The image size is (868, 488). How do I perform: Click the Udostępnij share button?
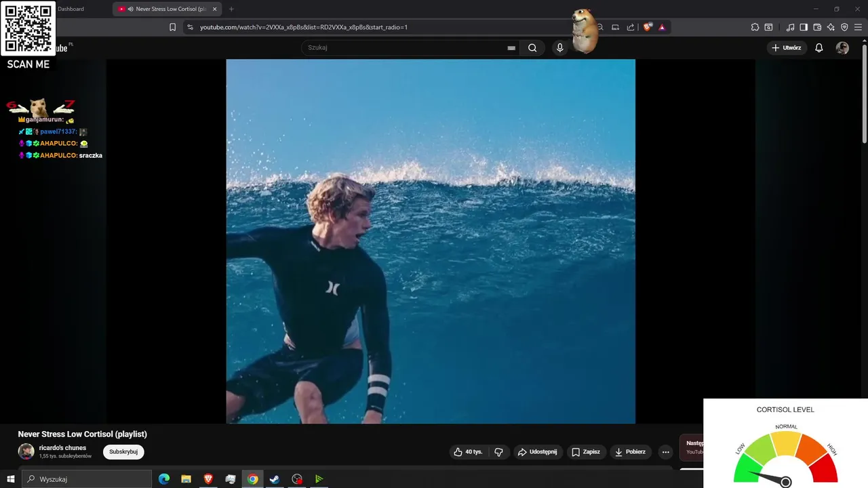click(x=537, y=451)
